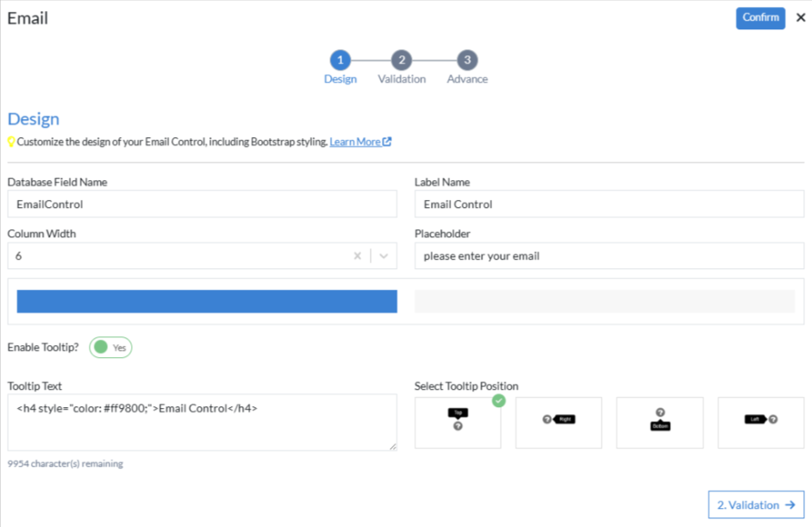Click the Confirm button

coord(759,18)
